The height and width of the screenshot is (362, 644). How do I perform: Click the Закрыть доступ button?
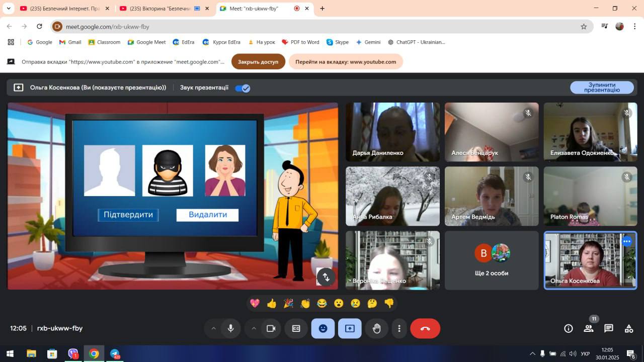[258, 62]
